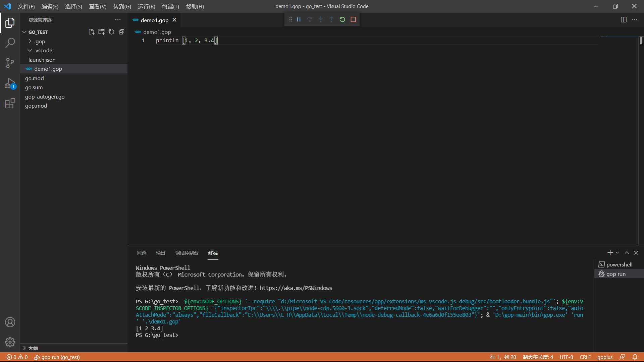Screen dimensions: 644x362
Task: Open the Go menu
Action: pos(122,6)
